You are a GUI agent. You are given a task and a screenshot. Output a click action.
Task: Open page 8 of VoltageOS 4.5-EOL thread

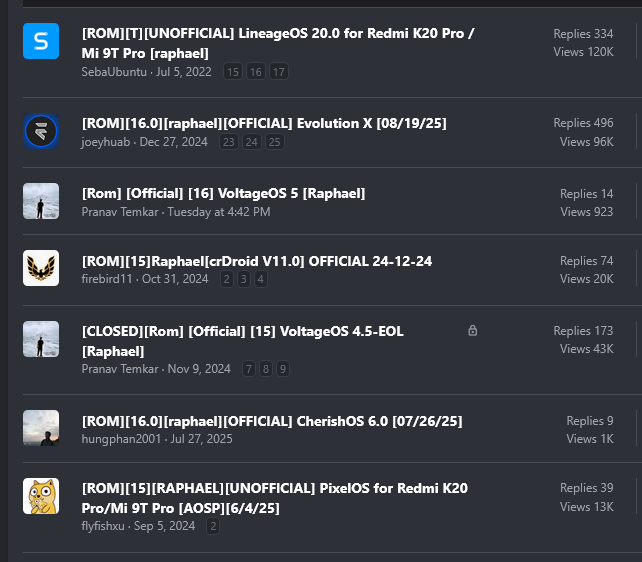265,369
